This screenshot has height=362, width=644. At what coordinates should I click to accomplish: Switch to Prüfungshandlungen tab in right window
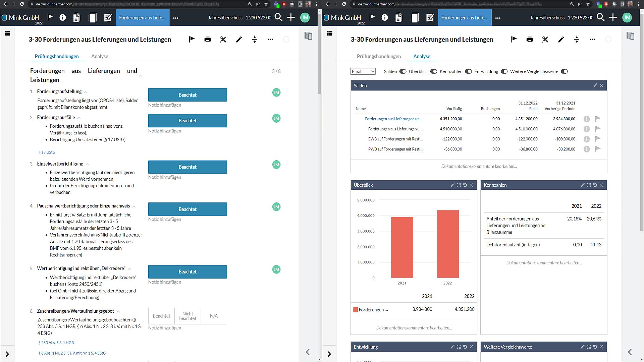(379, 56)
